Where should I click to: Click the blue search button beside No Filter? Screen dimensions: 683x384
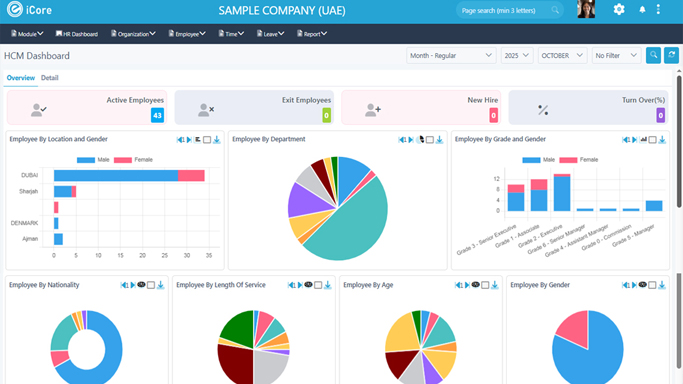[x=653, y=55]
